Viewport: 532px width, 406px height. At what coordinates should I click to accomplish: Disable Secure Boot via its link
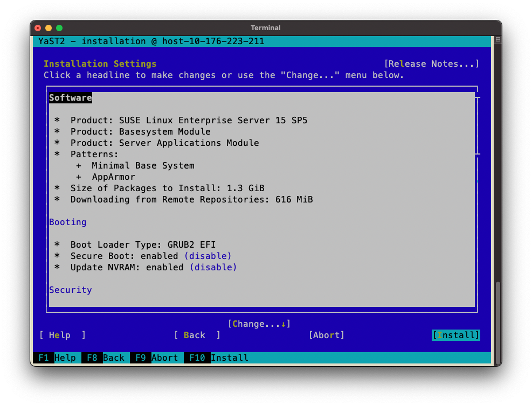point(208,256)
